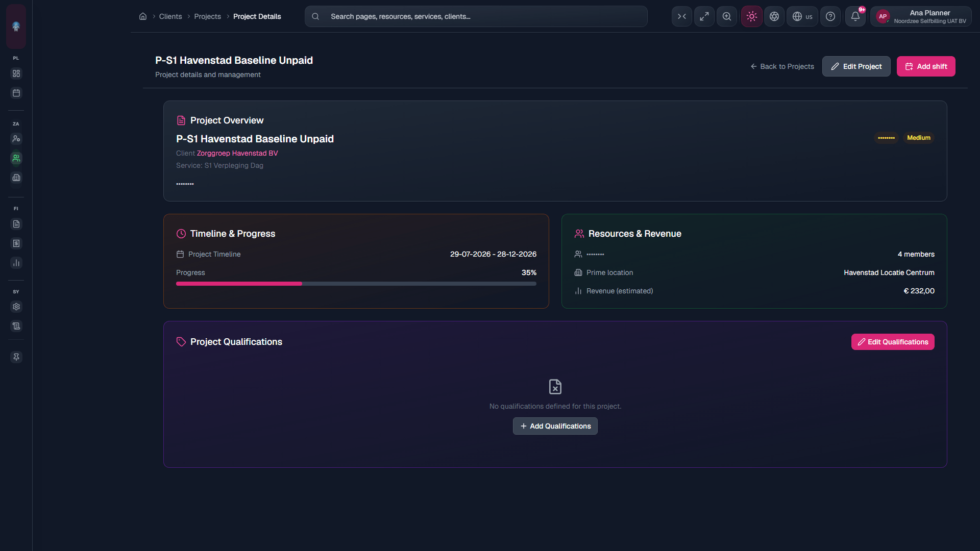Open the dollar invoice icon in sidebar
Screen dimensions: 980x551
[16, 243]
